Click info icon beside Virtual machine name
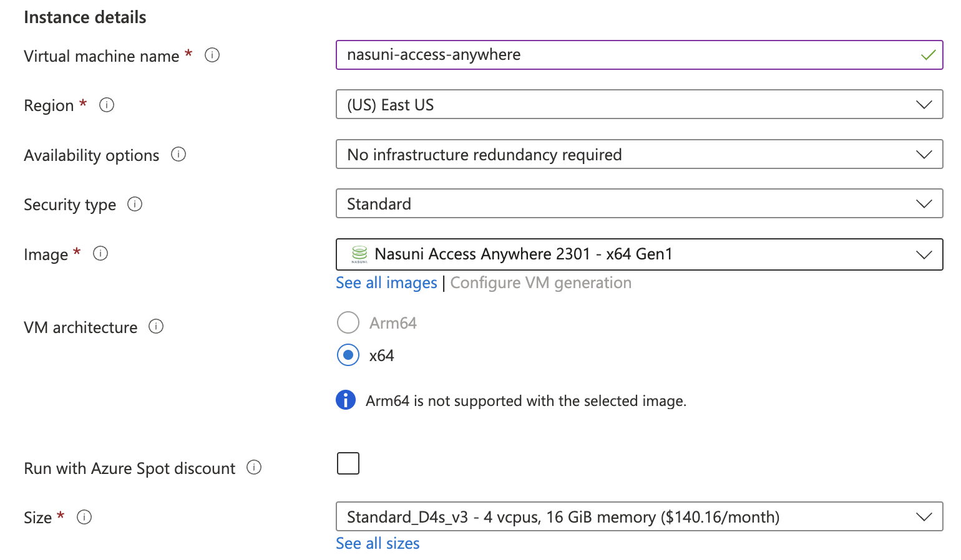The image size is (961, 560). (212, 56)
